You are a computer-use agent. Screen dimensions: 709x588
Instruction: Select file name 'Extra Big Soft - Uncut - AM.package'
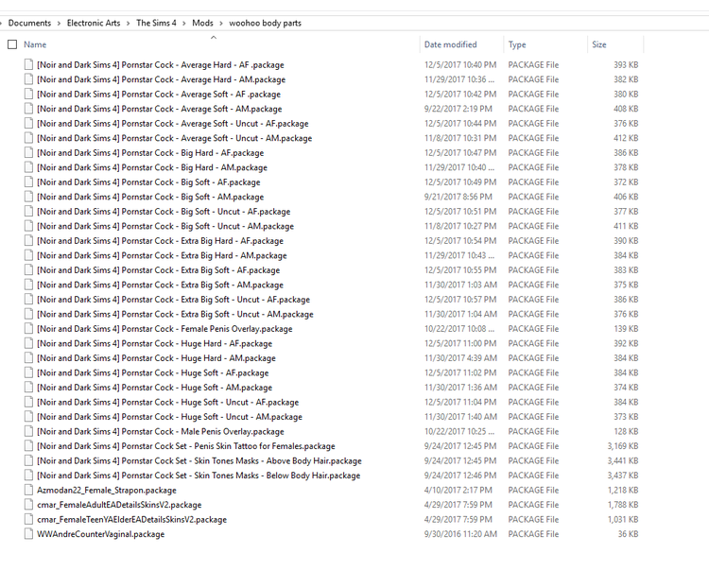175,315
